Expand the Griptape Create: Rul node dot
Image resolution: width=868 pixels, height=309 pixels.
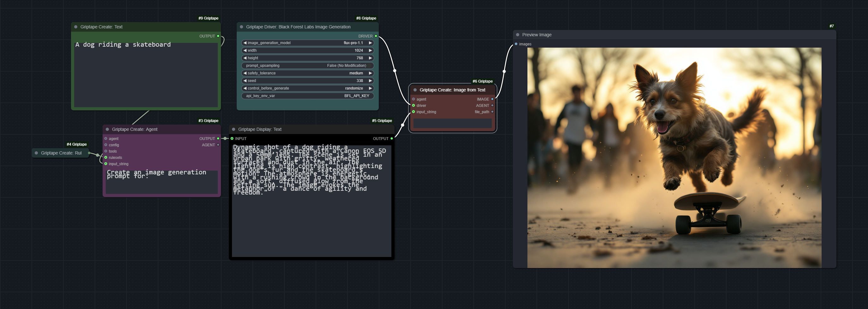point(36,153)
